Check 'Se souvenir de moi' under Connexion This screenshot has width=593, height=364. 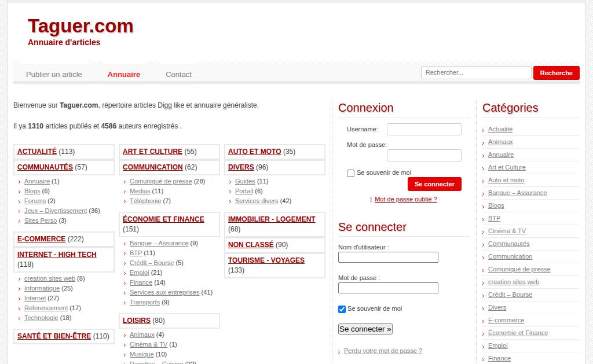click(350, 173)
